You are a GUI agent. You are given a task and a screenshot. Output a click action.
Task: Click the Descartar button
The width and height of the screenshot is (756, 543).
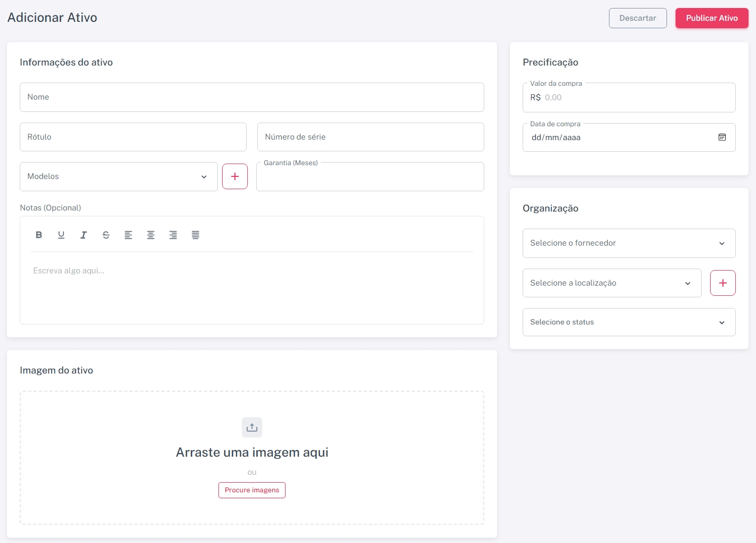pyautogui.click(x=638, y=18)
